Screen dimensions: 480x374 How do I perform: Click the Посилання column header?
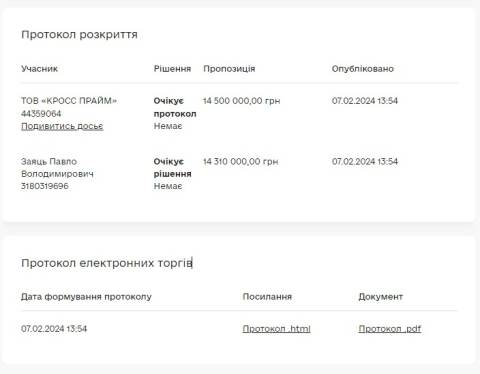[267, 297]
